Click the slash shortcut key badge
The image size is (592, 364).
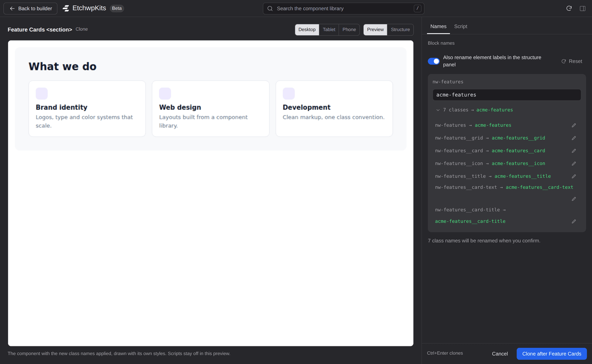coord(417,9)
